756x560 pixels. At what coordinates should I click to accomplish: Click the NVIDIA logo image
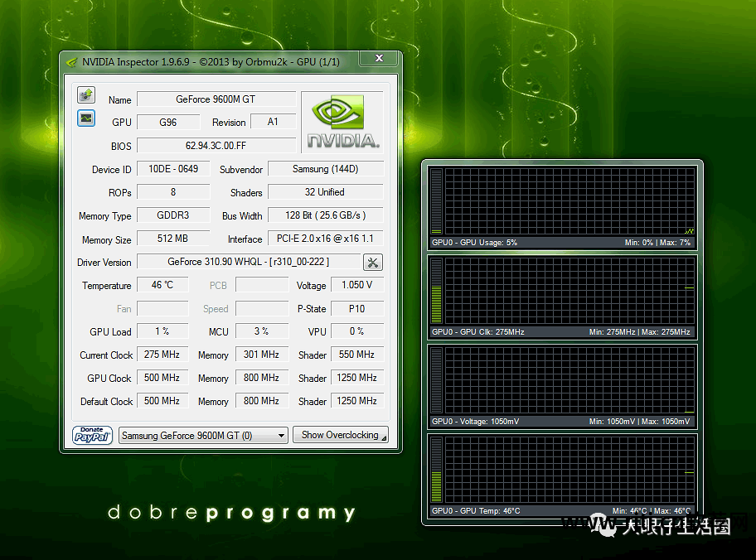pyautogui.click(x=342, y=122)
